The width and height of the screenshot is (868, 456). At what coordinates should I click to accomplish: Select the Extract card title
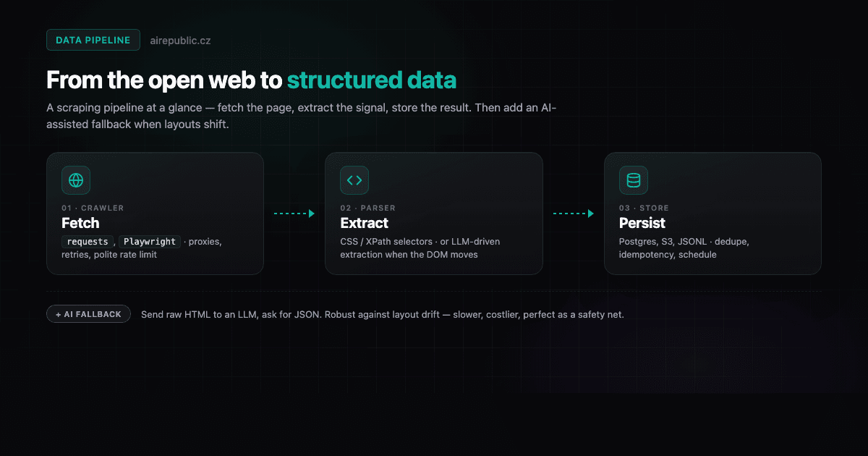pyautogui.click(x=365, y=223)
